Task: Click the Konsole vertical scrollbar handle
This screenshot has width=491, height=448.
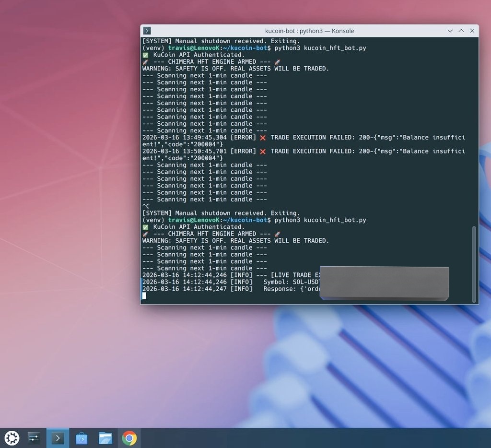Action: pyautogui.click(x=475, y=264)
